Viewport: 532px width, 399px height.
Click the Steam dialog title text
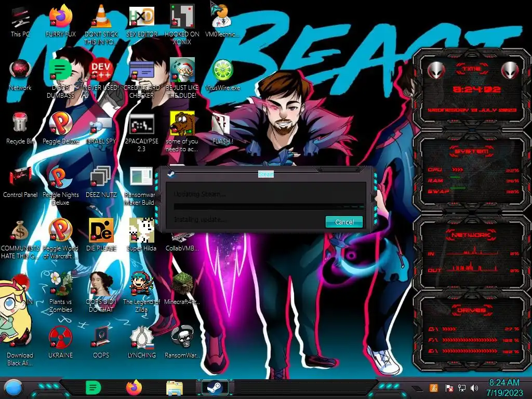tap(266, 174)
